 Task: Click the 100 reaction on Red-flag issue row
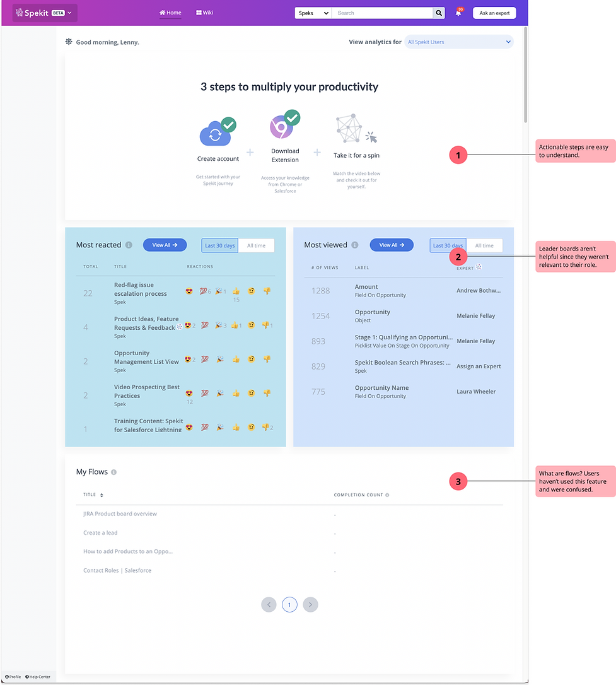pos(203,291)
